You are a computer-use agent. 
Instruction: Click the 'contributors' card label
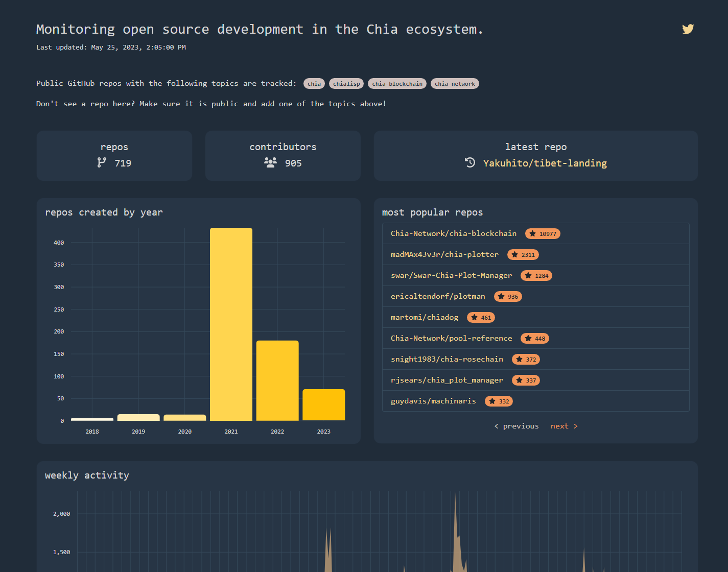pos(283,147)
